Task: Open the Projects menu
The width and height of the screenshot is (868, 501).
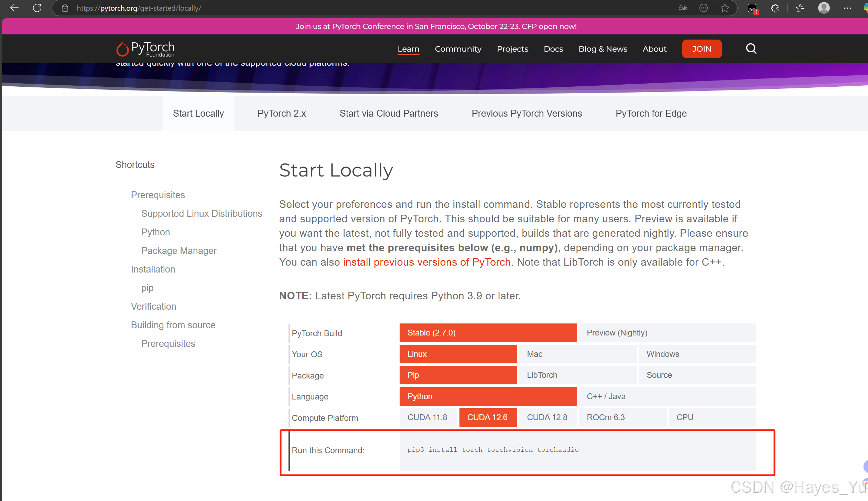Action: point(512,49)
